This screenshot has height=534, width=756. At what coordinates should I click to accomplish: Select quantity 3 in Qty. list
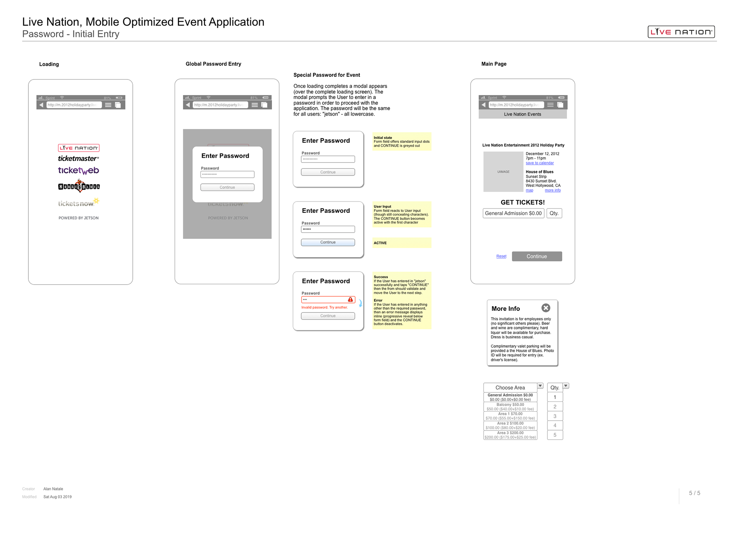555,416
